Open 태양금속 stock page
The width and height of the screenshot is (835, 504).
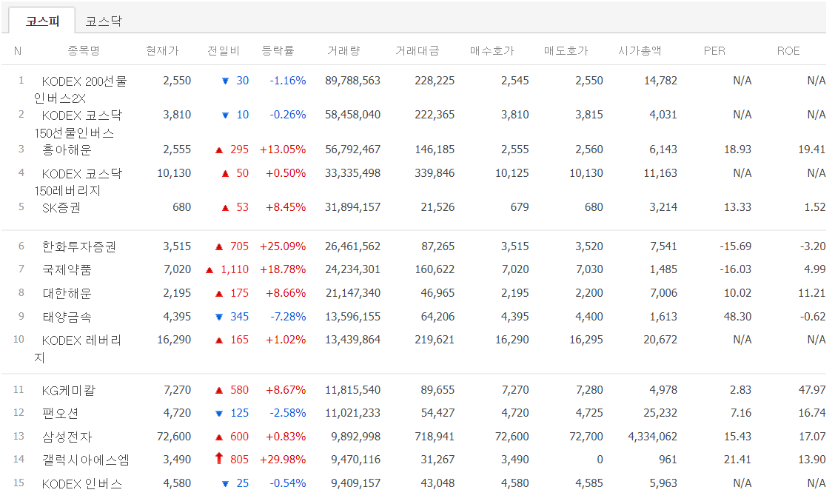[x=67, y=317]
